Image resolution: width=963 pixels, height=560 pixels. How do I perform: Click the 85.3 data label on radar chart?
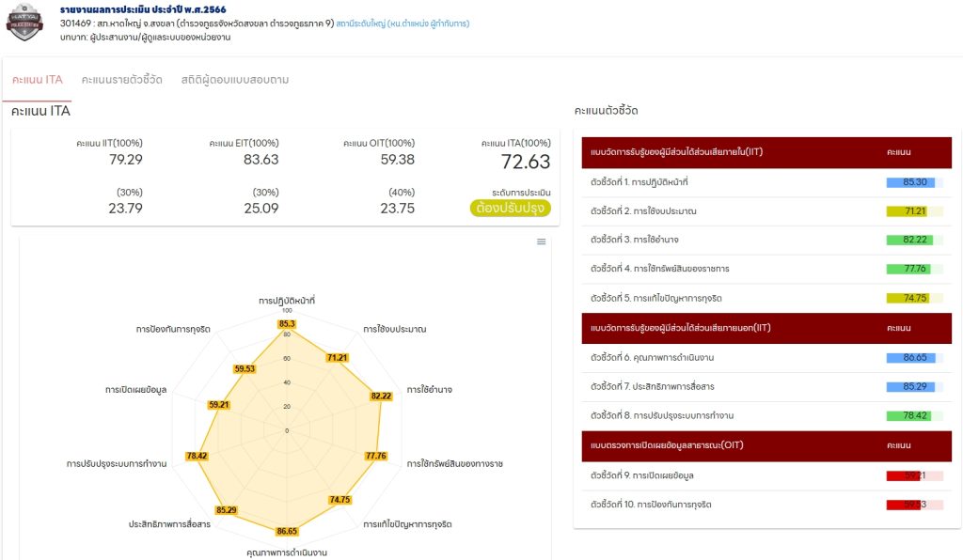pos(287,324)
